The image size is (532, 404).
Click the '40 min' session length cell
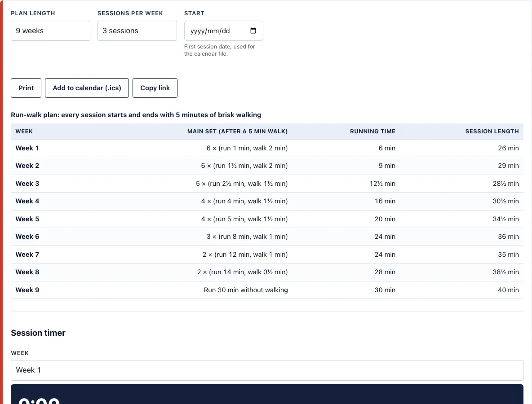point(508,290)
